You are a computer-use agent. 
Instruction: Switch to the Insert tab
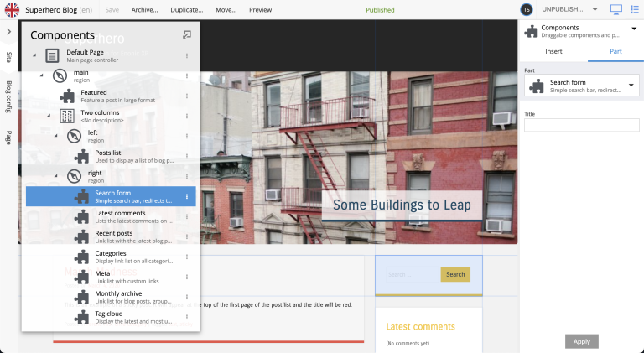[553, 51]
